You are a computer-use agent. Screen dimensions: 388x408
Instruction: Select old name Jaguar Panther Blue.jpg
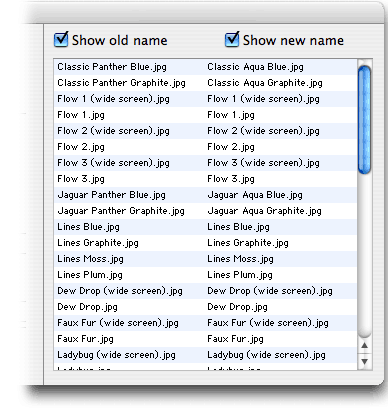click(x=111, y=195)
